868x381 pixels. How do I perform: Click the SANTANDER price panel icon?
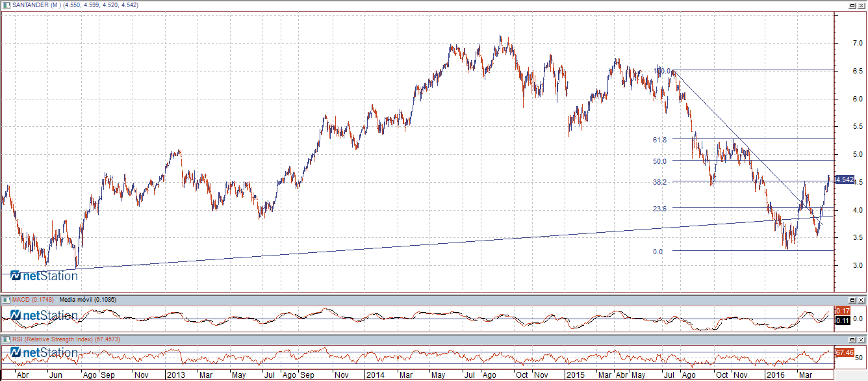[5, 5]
